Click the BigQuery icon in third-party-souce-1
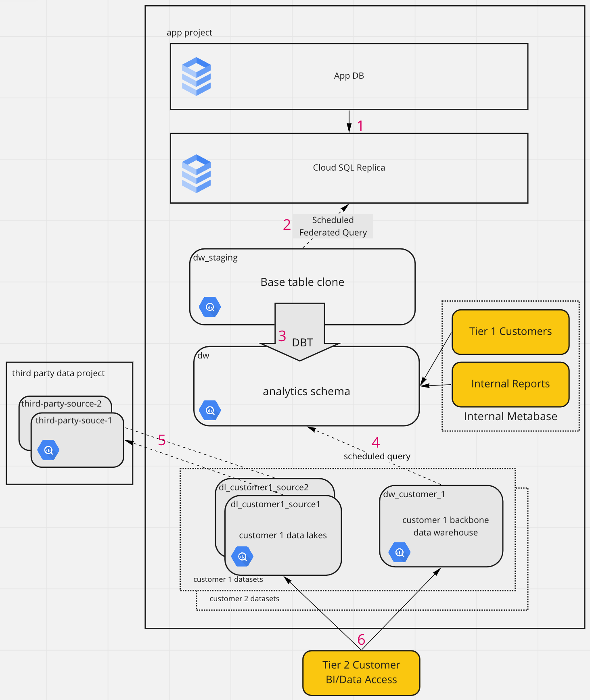 pos(48,450)
